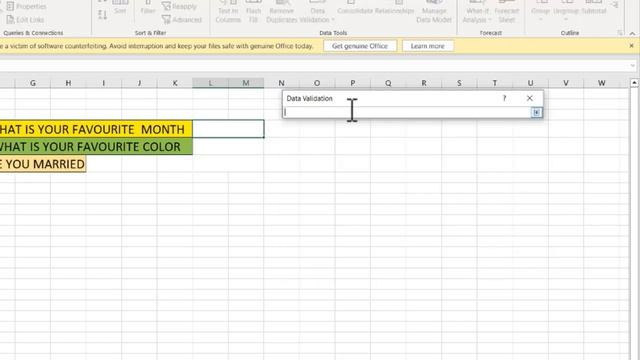This screenshot has width=640, height=360.
Task: Select column L header
Action: (x=210, y=83)
